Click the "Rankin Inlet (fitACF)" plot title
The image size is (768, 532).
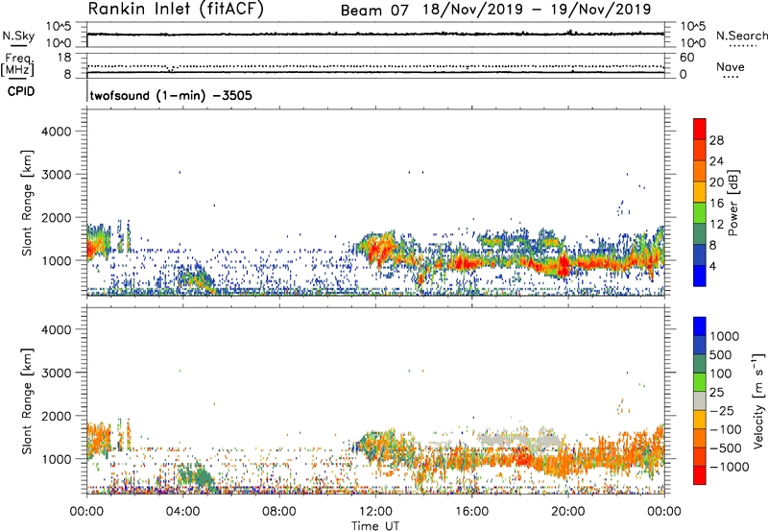pyautogui.click(x=176, y=9)
